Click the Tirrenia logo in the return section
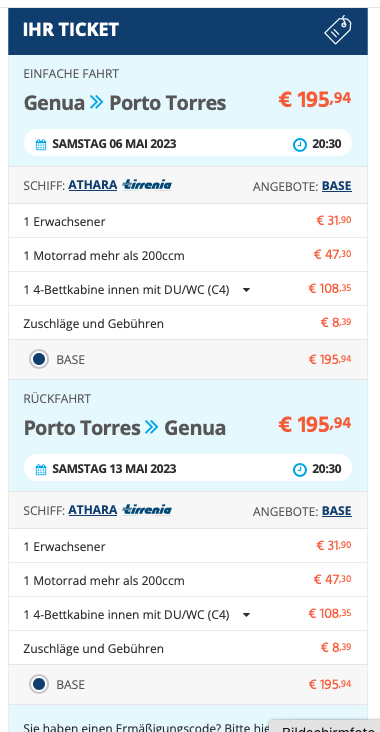Screen dimensions: 380x732 (x=147, y=510)
